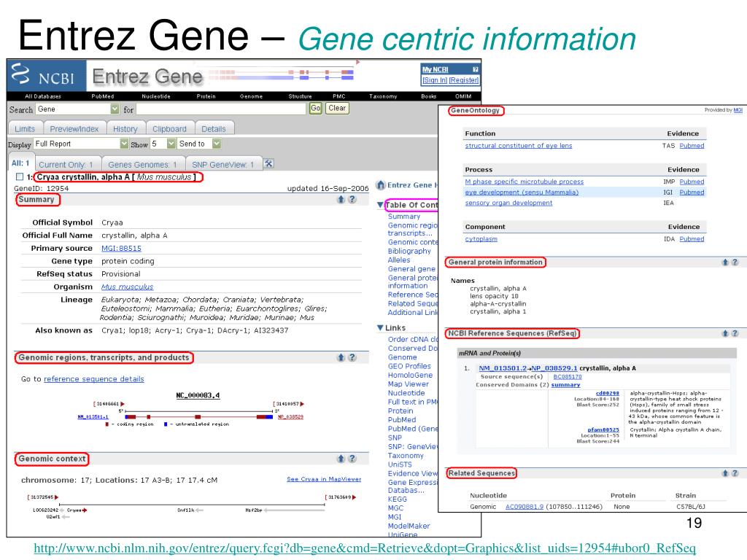Open Map Viewer in the Links list

[409, 384]
